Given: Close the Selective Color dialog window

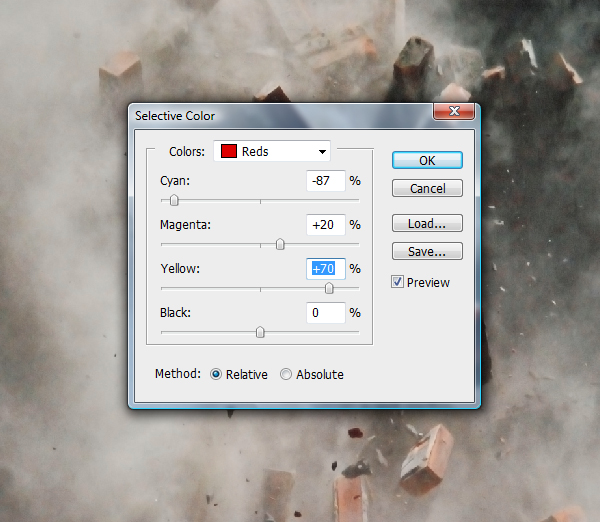Looking at the screenshot, I should click(454, 111).
